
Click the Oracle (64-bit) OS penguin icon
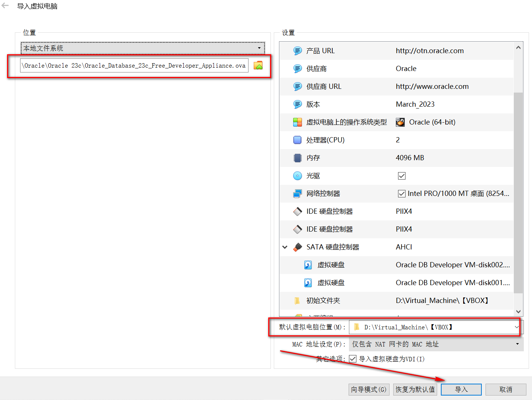(x=400, y=122)
